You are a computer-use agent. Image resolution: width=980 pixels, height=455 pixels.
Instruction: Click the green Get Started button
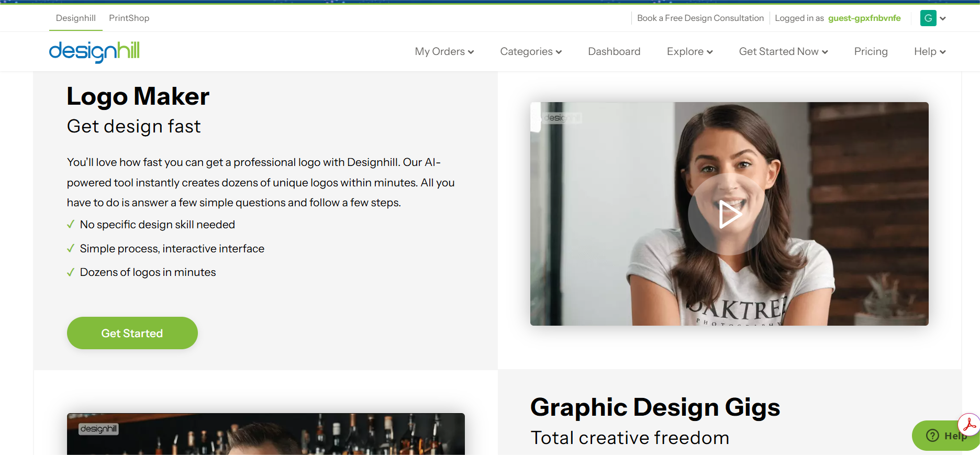[x=132, y=333]
